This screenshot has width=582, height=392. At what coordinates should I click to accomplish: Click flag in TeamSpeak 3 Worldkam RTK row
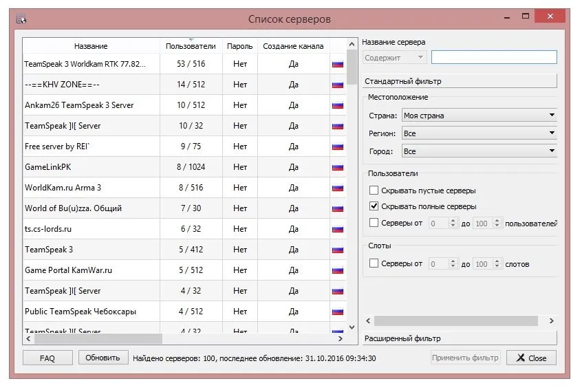point(337,64)
